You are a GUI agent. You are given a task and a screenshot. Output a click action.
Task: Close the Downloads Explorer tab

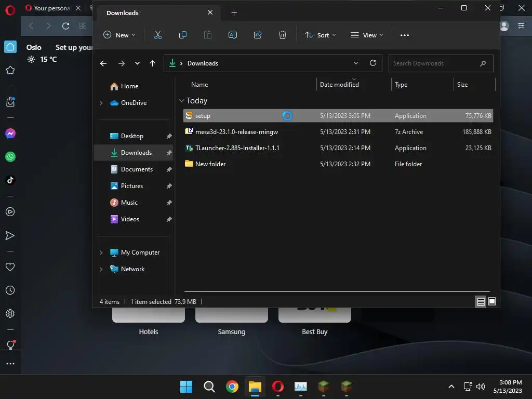point(210,12)
